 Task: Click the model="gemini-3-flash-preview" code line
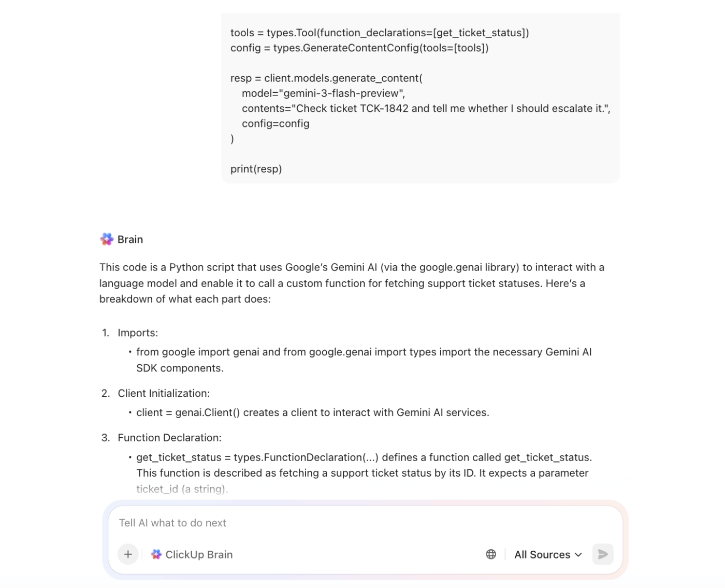(323, 93)
